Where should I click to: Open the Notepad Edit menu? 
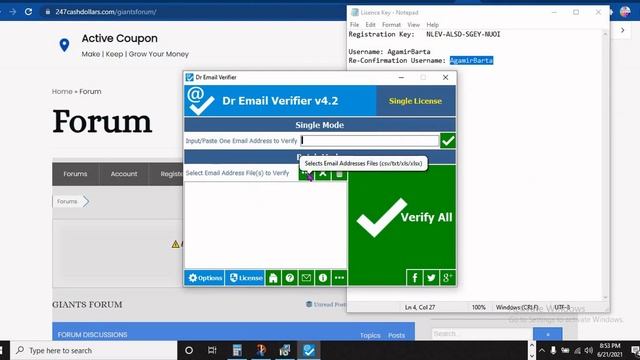[370, 24]
